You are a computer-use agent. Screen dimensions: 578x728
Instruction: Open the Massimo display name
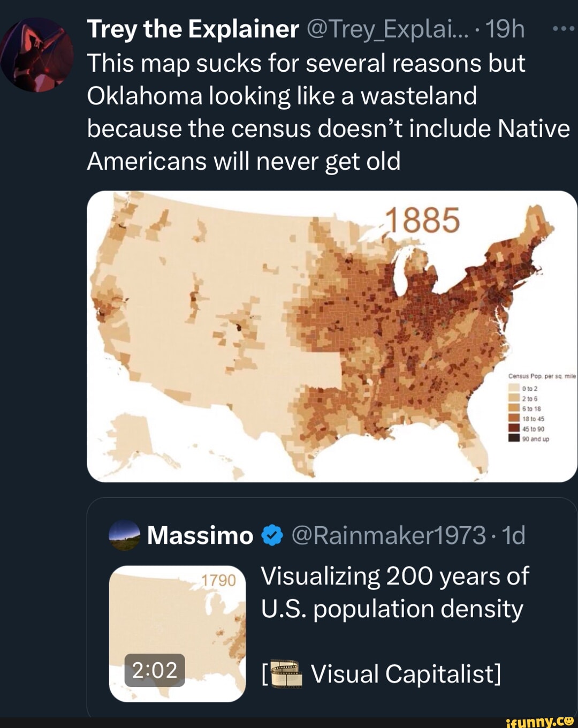pos(200,535)
